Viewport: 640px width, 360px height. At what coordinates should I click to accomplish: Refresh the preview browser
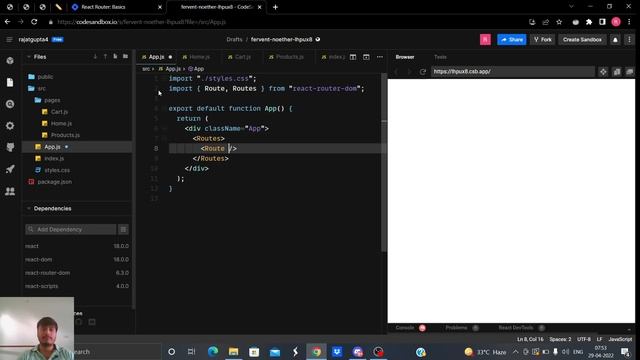pos(422,72)
